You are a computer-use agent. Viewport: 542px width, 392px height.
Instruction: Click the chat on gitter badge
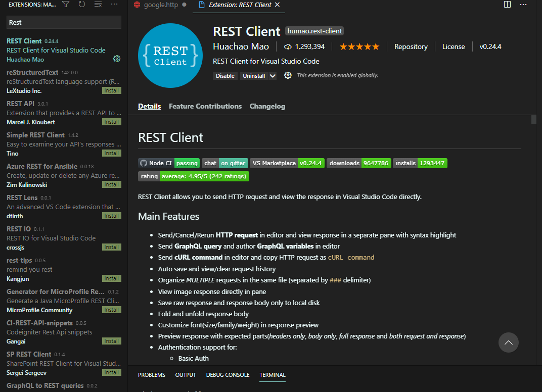(x=224, y=163)
